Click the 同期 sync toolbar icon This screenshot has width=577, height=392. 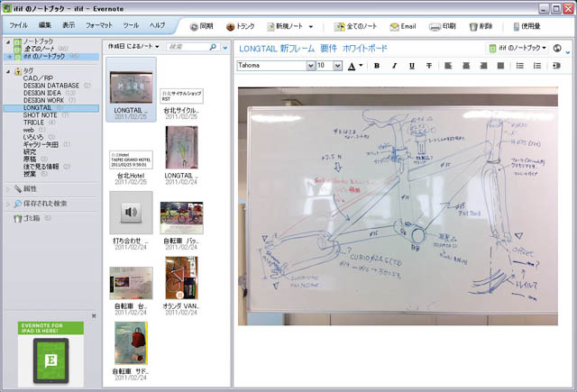(196, 27)
